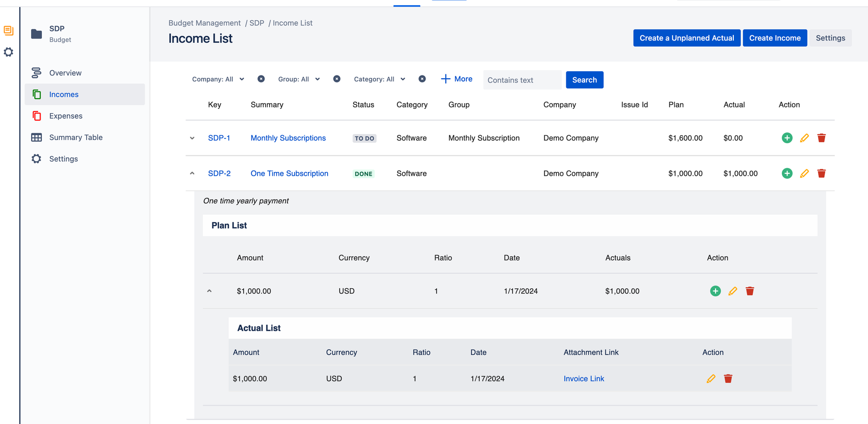Delete the actual entry in Actual List
This screenshot has height=424, width=868.
point(728,379)
